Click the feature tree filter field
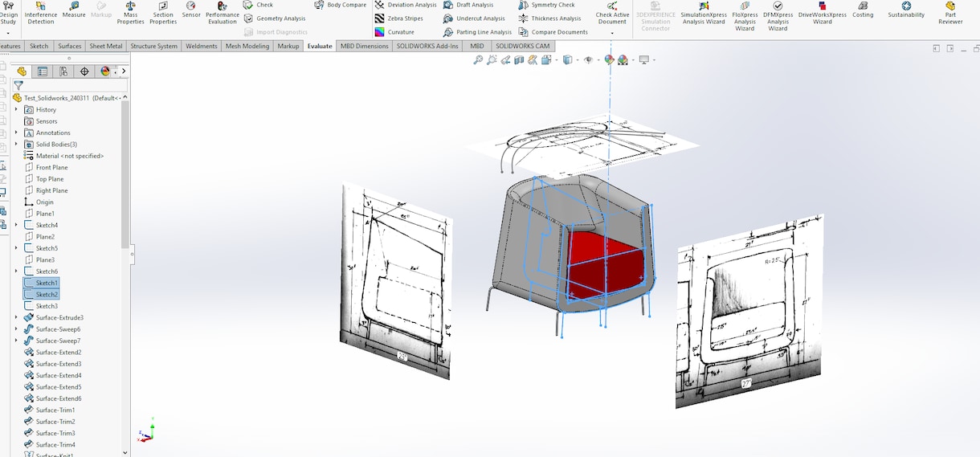 pyautogui.click(x=71, y=85)
